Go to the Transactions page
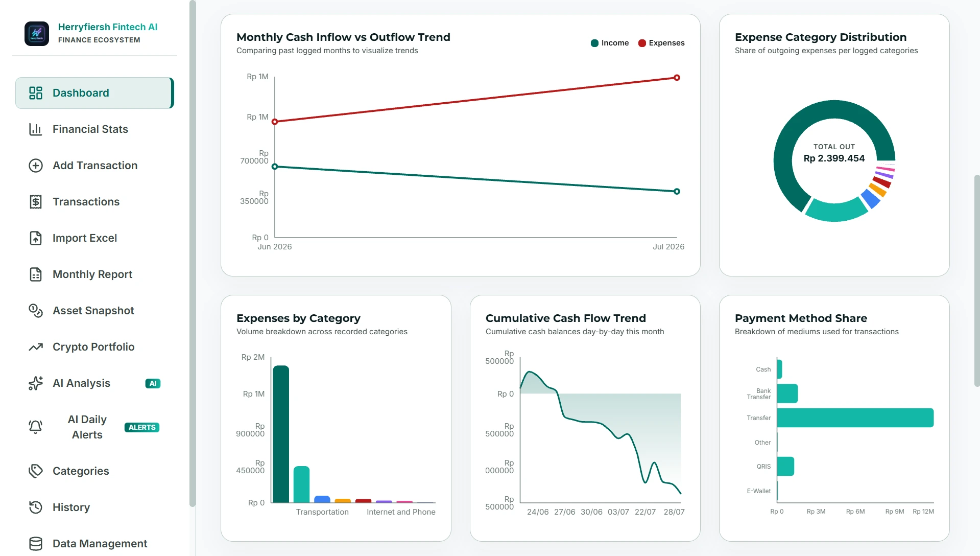This screenshot has height=556, width=980. click(x=94, y=202)
